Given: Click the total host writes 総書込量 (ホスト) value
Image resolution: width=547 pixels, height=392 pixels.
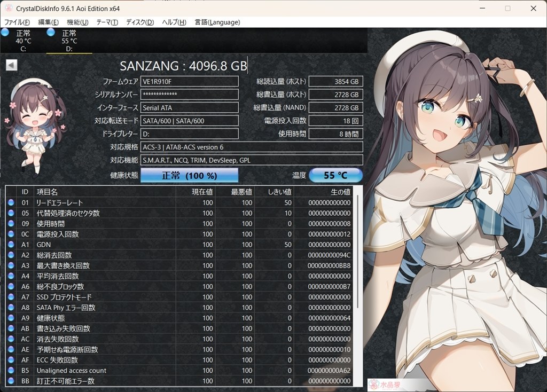Looking at the screenshot, I should 335,95.
